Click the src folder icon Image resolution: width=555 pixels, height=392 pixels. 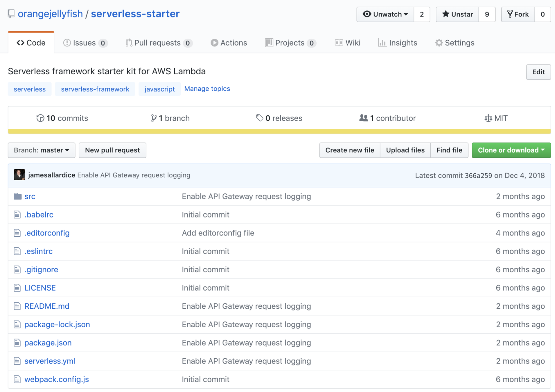[18, 197]
